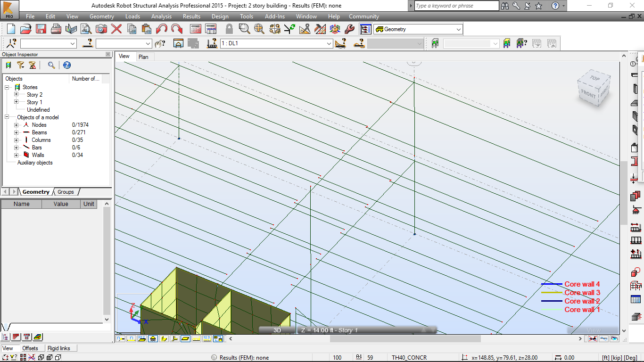Click the lock results padlock icon
644x362 pixels.
(x=229, y=29)
